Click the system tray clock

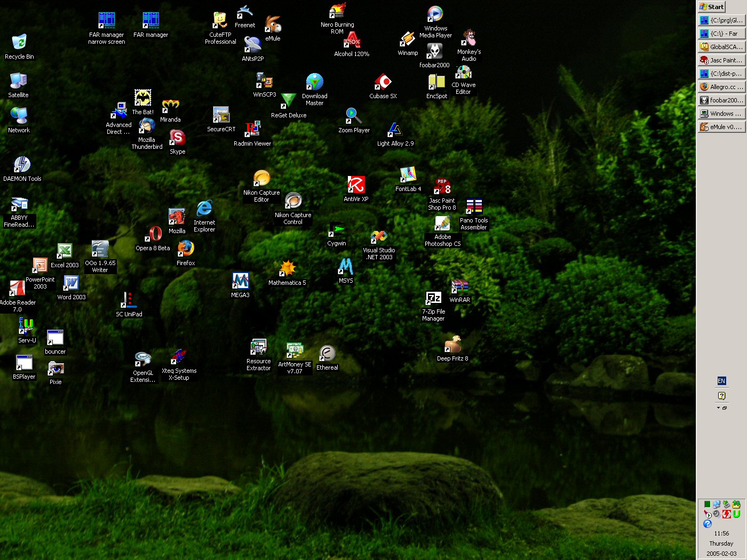[721, 533]
